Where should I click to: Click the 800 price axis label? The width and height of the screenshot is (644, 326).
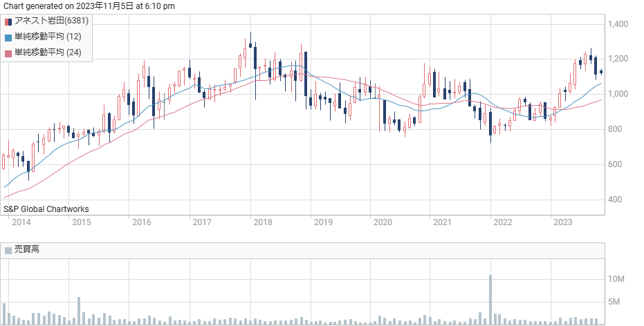pos(615,129)
